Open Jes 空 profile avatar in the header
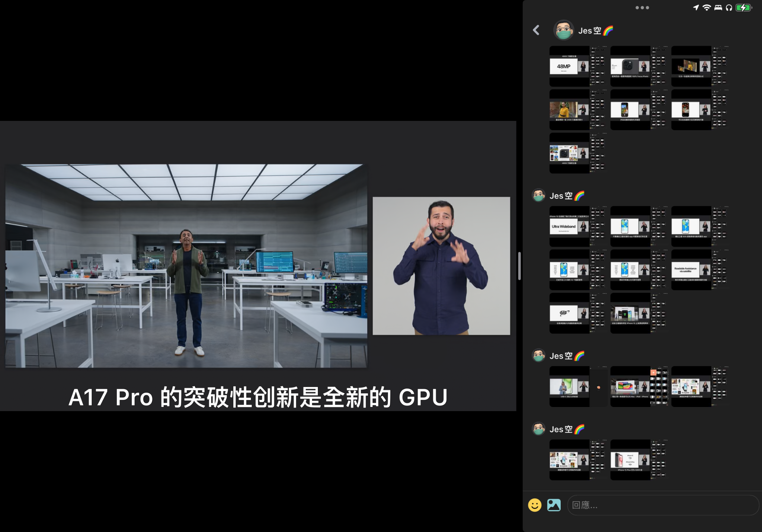 (564, 30)
